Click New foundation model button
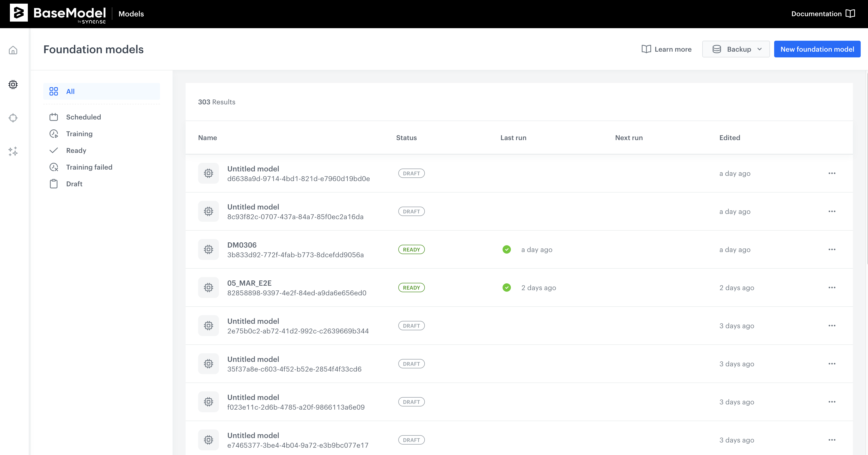 (817, 49)
